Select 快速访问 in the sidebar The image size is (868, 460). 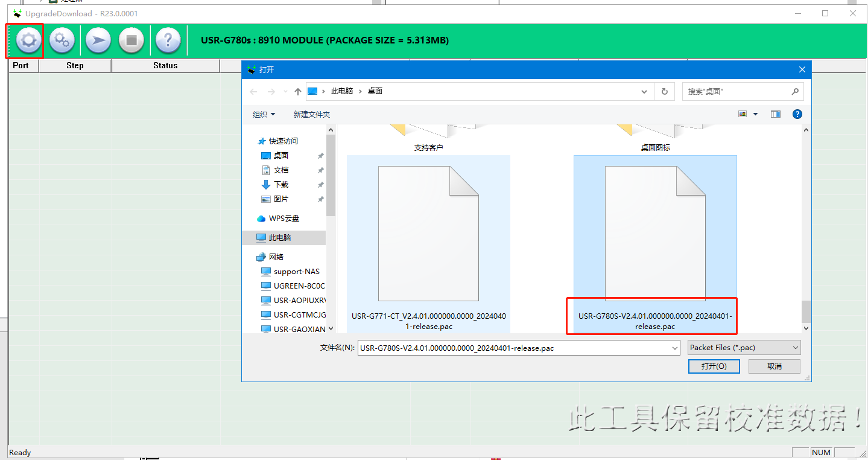tap(277, 141)
